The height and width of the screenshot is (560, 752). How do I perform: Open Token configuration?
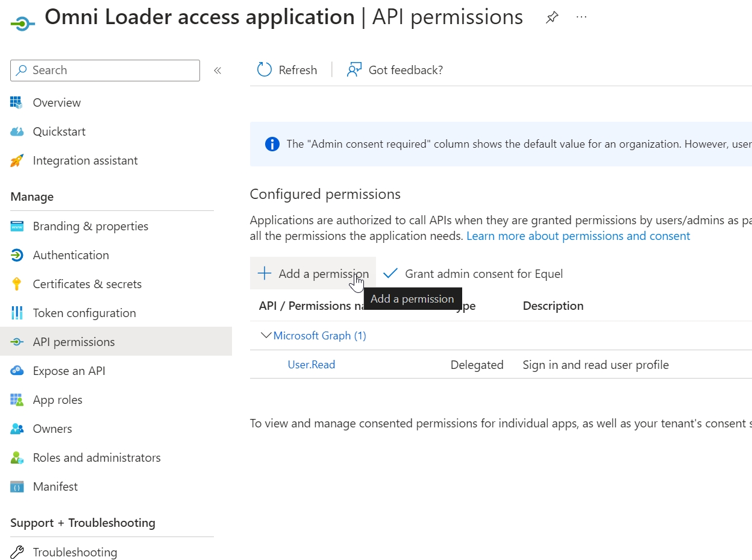pos(84,313)
